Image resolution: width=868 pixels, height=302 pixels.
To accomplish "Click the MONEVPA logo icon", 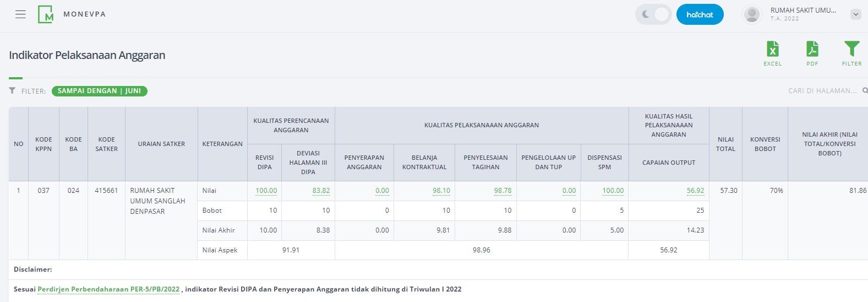I will [x=46, y=14].
